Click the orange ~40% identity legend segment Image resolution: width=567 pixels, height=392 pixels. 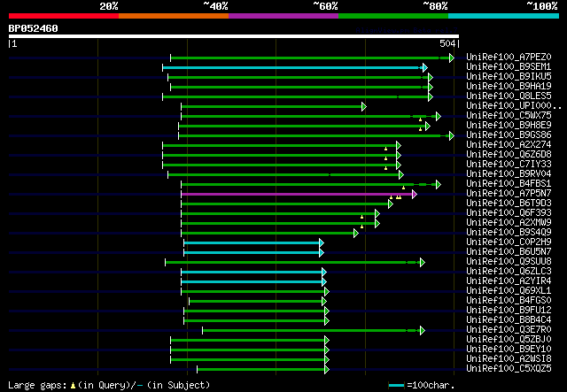pyautogui.click(x=174, y=16)
